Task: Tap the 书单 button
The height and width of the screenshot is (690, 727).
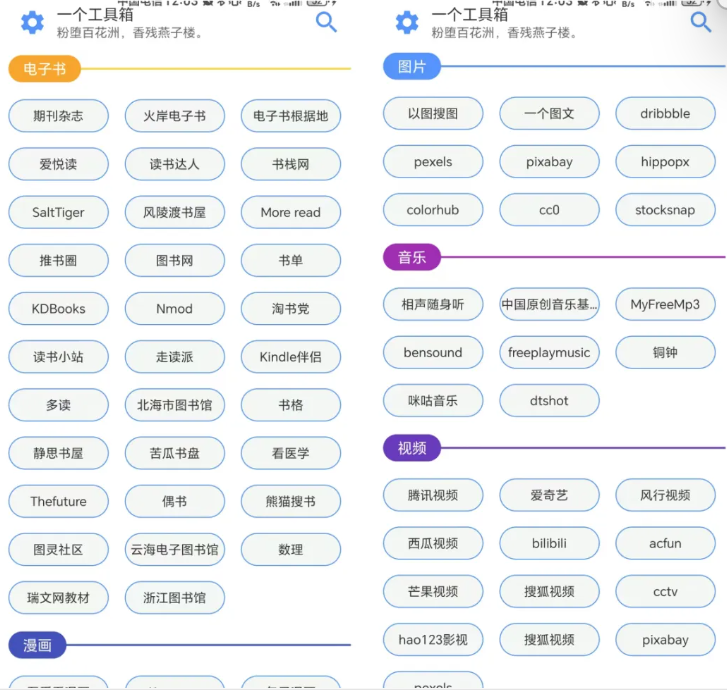Action: [x=291, y=260]
